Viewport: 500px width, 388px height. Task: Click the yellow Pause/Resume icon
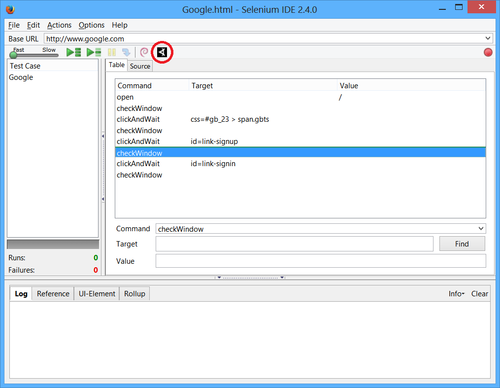pyautogui.click(x=112, y=52)
